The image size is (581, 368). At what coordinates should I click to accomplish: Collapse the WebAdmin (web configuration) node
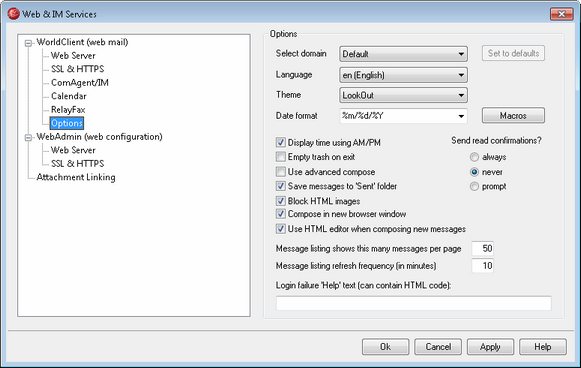coord(28,138)
